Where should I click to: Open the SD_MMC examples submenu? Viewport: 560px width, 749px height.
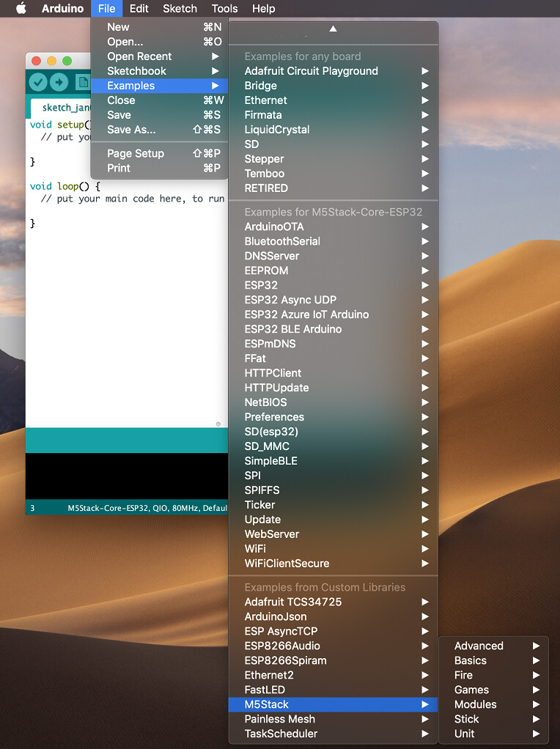coord(334,446)
